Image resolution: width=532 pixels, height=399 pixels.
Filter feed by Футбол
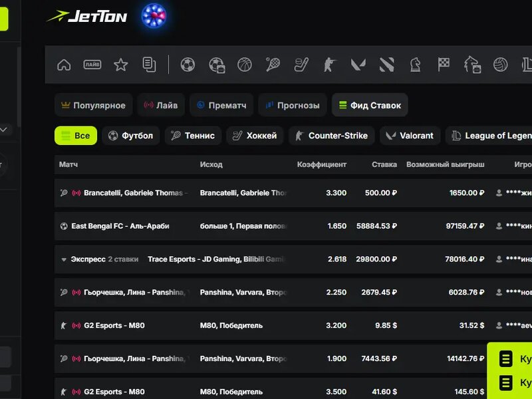pos(130,136)
